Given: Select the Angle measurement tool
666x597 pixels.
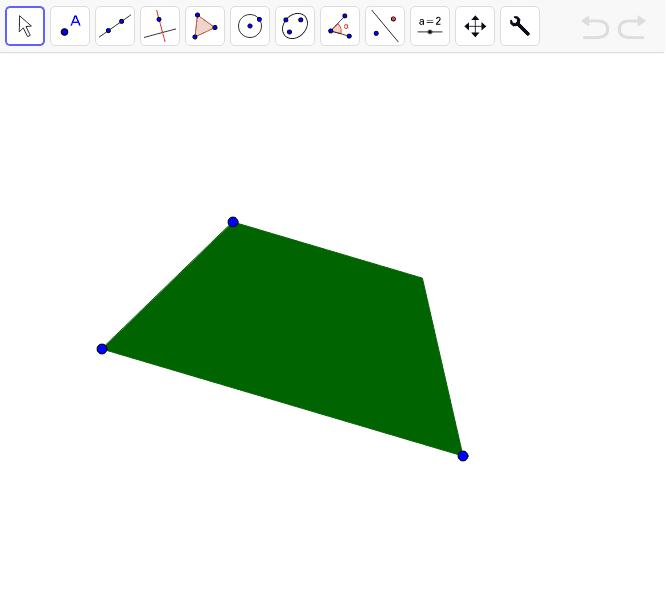Looking at the screenshot, I should (340, 26).
